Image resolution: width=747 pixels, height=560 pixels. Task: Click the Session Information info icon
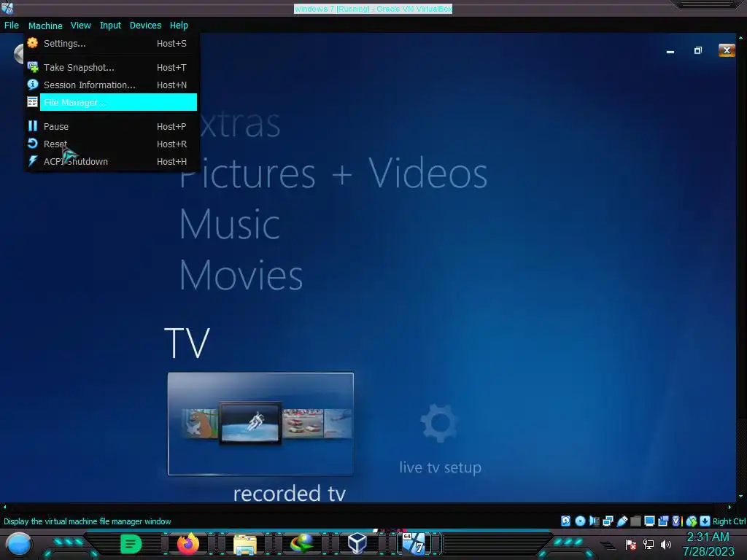[32, 85]
